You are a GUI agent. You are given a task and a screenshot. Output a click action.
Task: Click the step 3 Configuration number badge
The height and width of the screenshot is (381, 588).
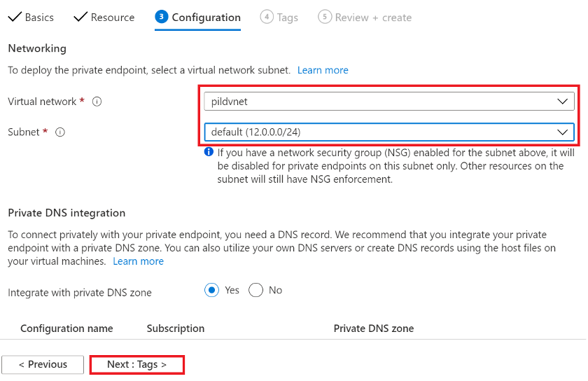[162, 17]
